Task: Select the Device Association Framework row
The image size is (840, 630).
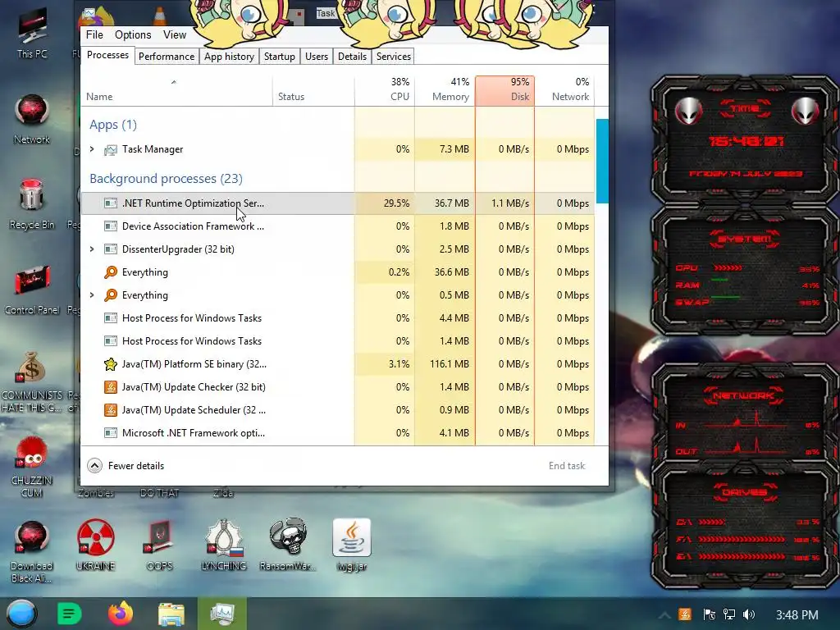Action: 337,226
